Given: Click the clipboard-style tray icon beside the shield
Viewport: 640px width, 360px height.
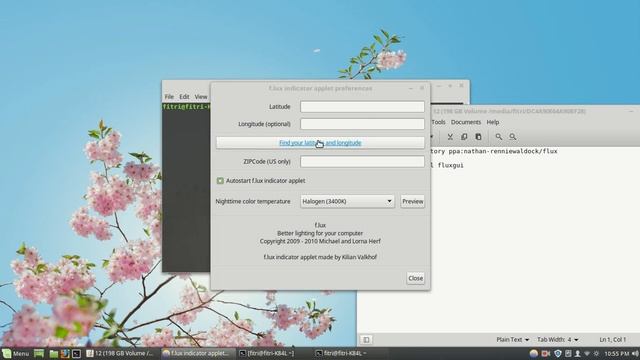Looking at the screenshot, I should click(x=568, y=353).
